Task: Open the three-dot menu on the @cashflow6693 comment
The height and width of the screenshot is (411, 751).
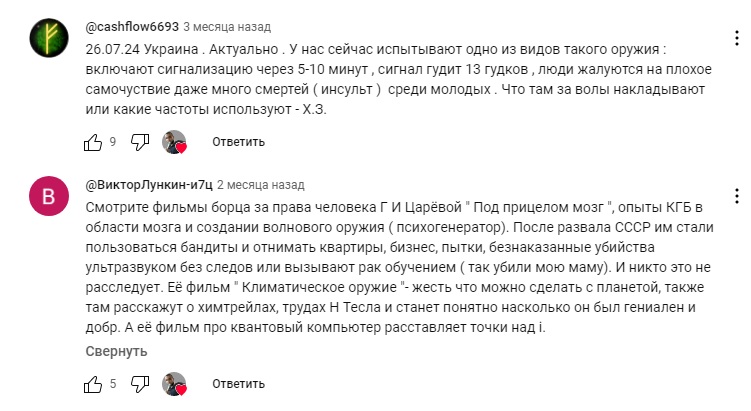Action: [x=737, y=38]
